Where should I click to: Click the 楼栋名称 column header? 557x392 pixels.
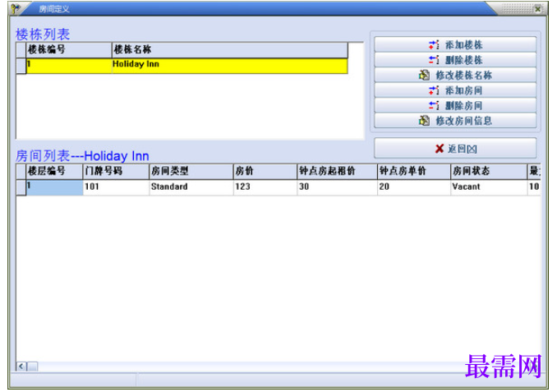(229, 50)
